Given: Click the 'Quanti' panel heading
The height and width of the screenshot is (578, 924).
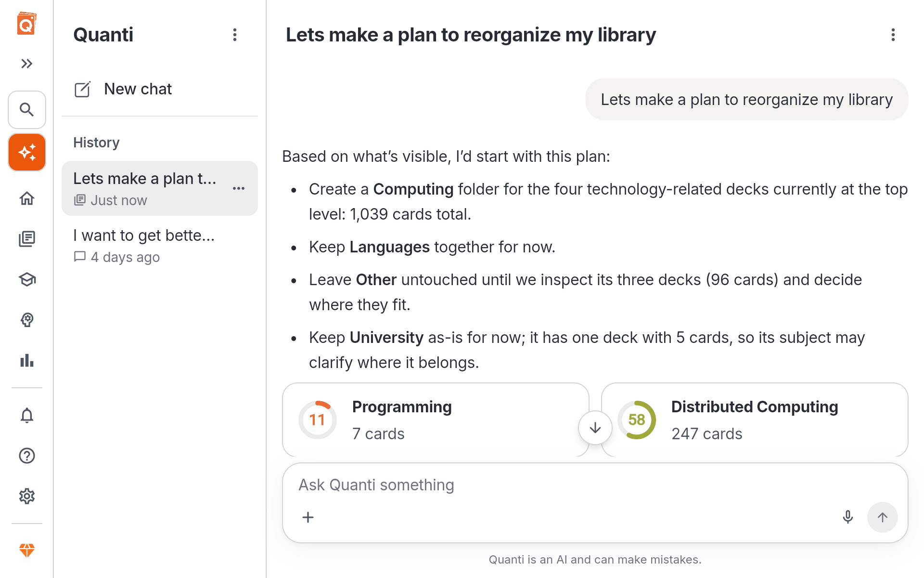Looking at the screenshot, I should tap(103, 35).
